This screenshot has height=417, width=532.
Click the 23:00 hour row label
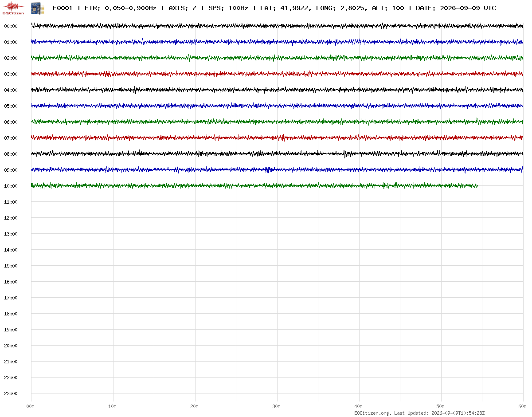click(x=11, y=393)
